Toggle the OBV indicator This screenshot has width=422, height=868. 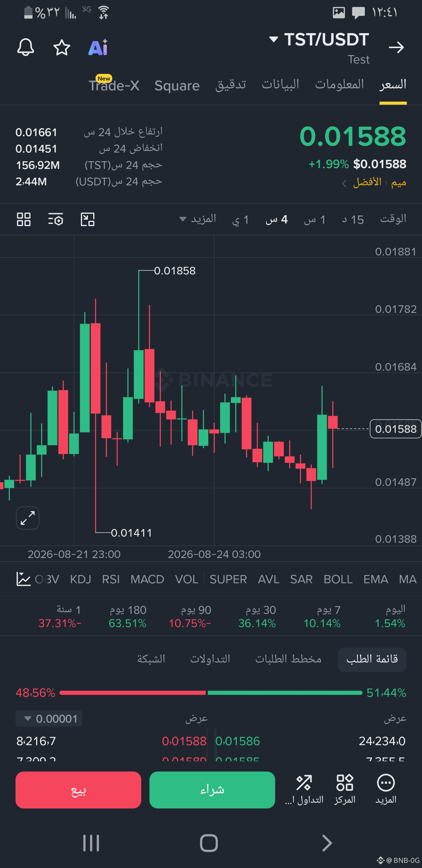(47, 579)
